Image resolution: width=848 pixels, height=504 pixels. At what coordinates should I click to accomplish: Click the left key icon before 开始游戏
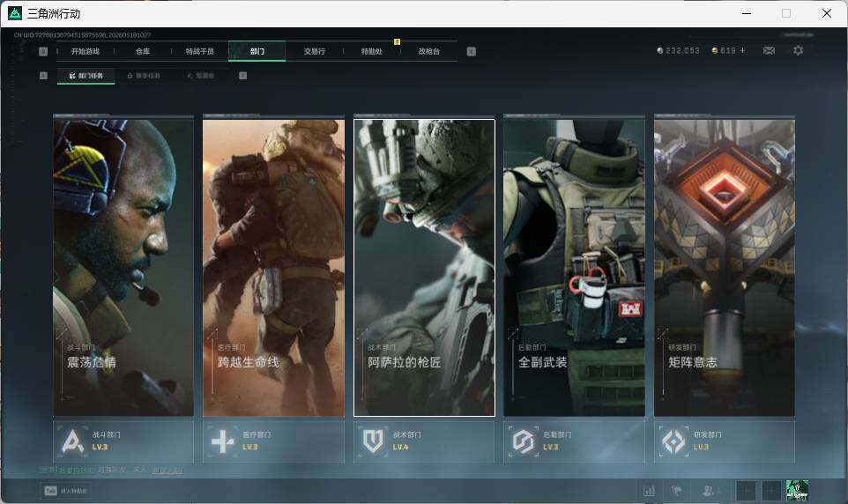(x=43, y=51)
